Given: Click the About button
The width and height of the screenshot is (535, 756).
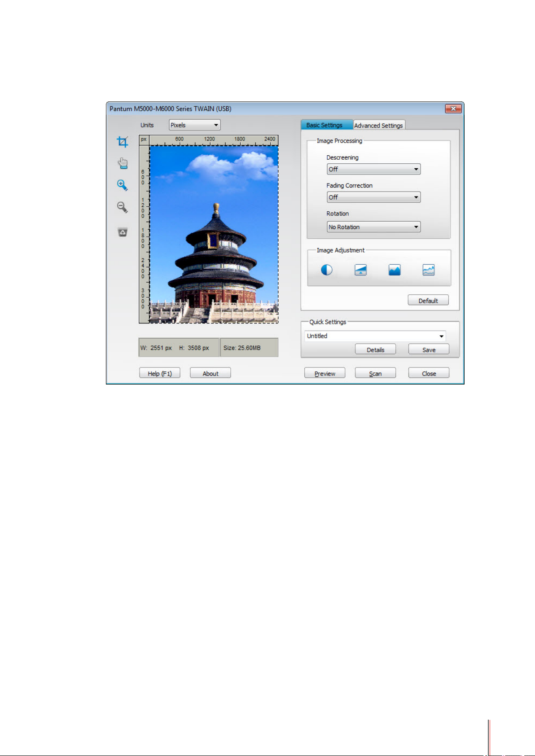Looking at the screenshot, I should (210, 373).
